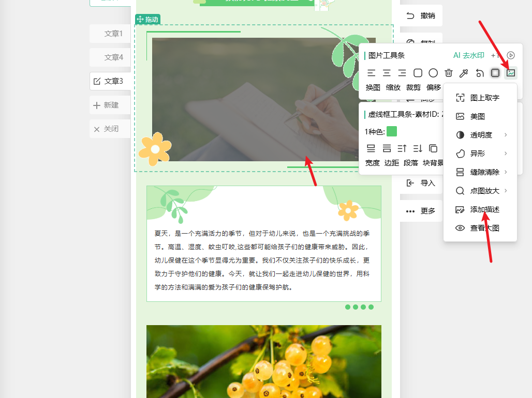Screen dimensions: 532x398
Task: Expand the 缝隙清除 submenu
Action: point(480,172)
